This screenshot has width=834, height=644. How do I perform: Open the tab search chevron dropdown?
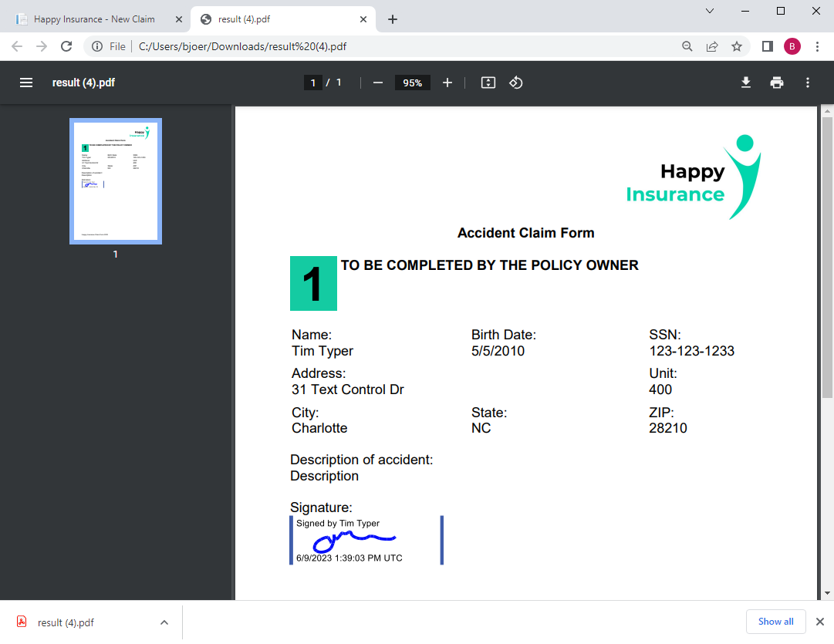710,11
